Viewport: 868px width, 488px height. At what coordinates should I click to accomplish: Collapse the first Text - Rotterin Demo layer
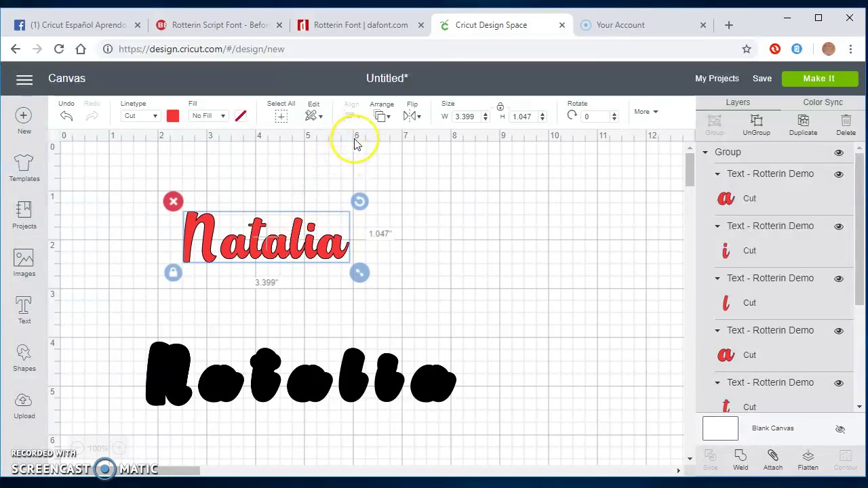pyautogui.click(x=717, y=174)
